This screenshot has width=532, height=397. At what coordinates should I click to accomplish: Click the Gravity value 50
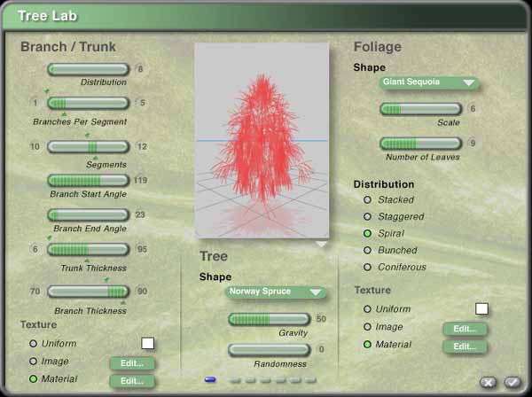click(321, 319)
